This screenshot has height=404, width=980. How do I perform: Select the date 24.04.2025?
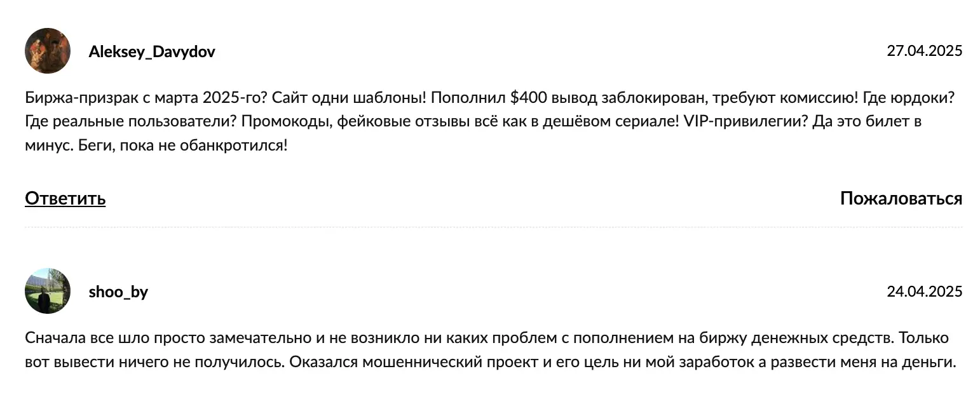pyautogui.click(x=925, y=291)
